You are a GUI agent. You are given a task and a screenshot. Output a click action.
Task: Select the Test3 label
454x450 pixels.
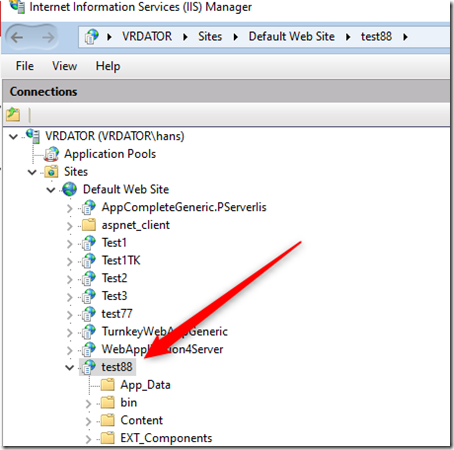(x=114, y=296)
